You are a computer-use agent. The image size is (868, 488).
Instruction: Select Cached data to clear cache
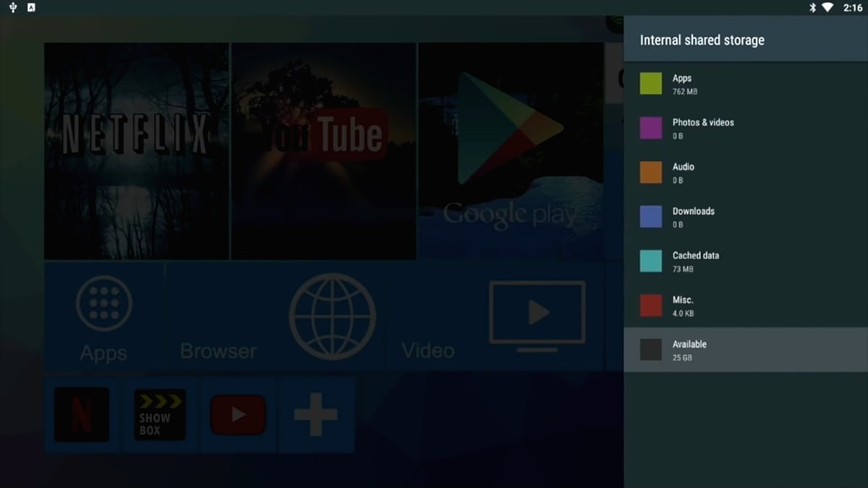tap(745, 261)
